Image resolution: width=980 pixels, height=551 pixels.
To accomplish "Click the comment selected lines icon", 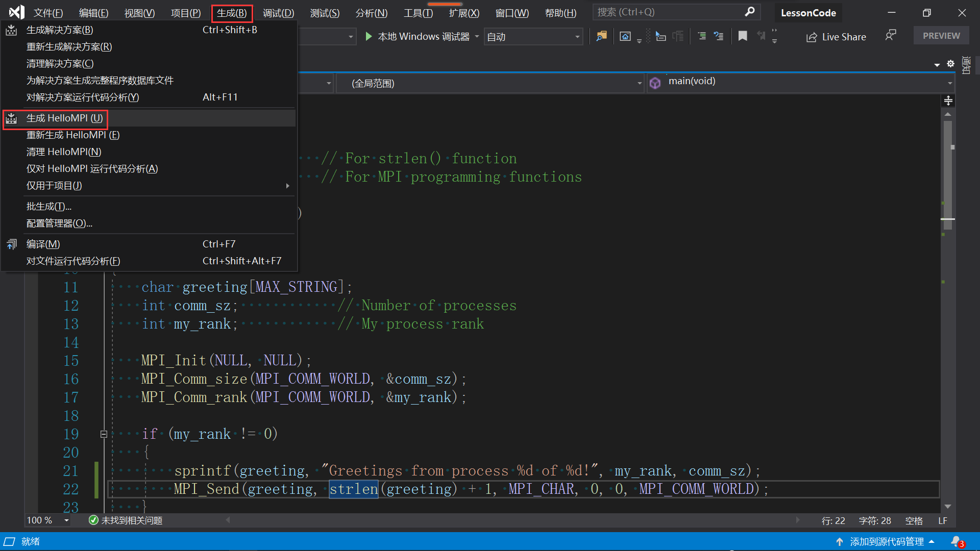I will point(702,36).
